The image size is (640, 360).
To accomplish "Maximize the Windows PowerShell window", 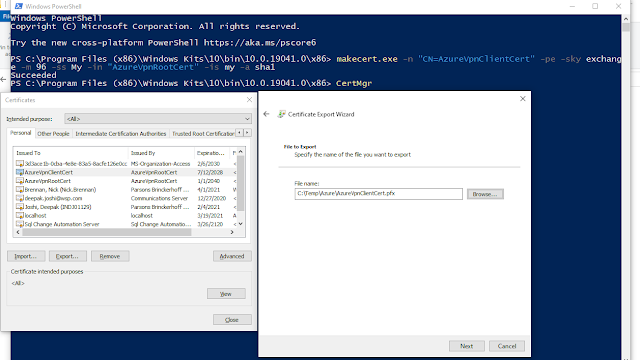I will pyautogui.click(x=595, y=6).
